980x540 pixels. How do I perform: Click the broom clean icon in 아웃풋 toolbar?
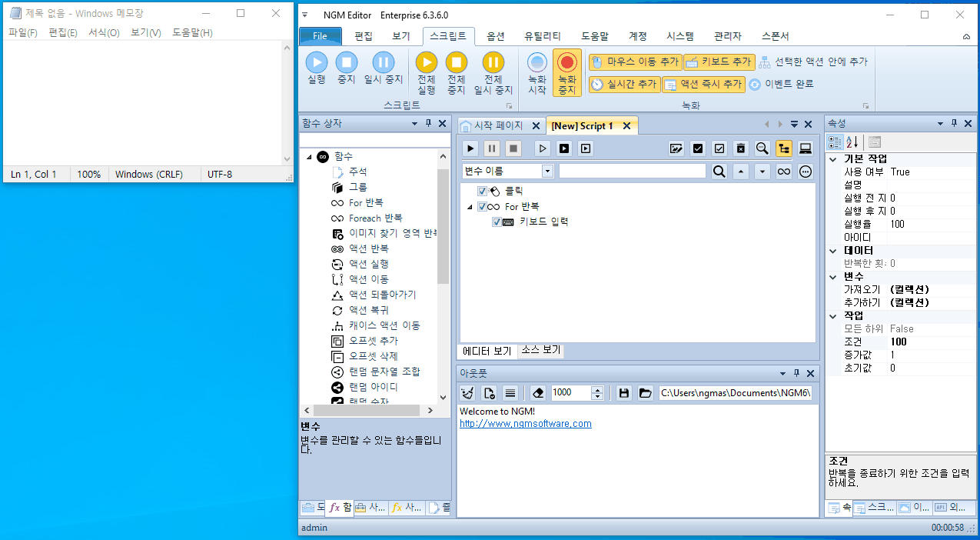coord(467,393)
